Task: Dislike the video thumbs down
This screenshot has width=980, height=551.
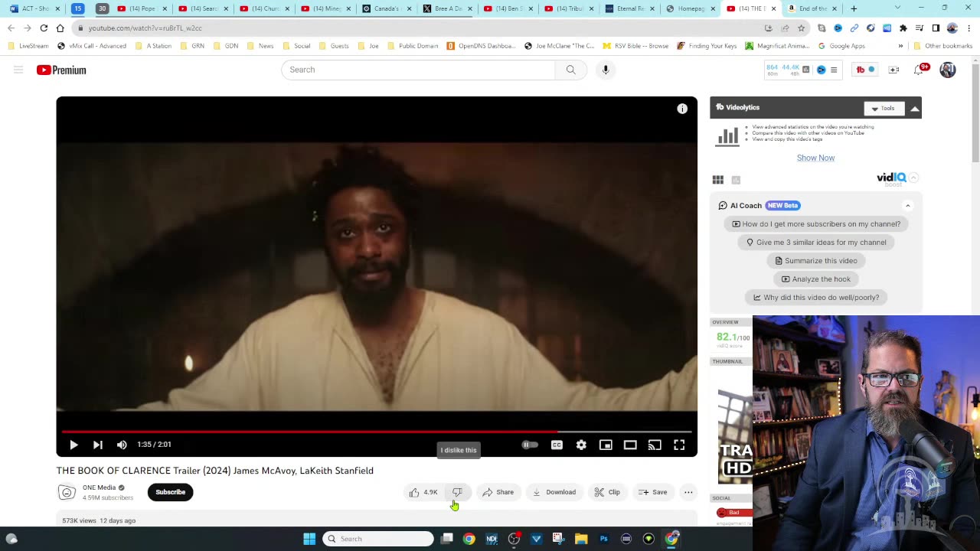Action: (x=457, y=492)
